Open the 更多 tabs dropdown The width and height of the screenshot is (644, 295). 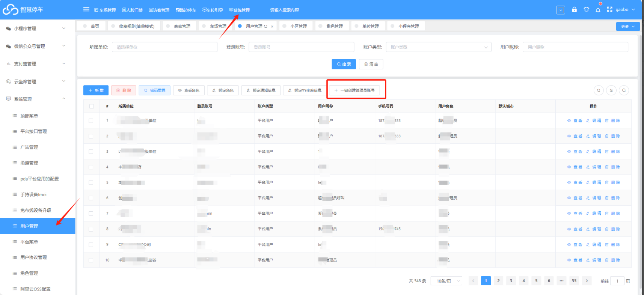(x=627, y=26)
